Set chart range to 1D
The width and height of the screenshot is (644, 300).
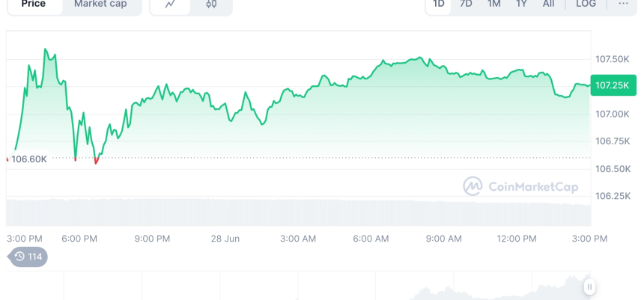[x=439, y=4]
